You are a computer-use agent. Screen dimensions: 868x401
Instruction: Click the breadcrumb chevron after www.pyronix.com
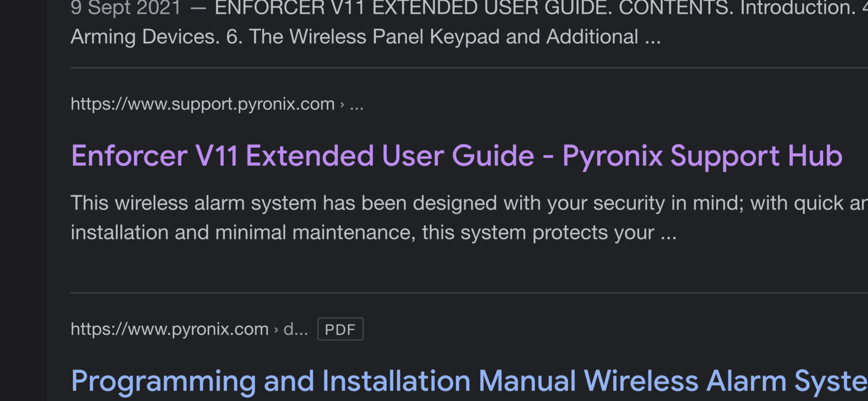(276, 329)
